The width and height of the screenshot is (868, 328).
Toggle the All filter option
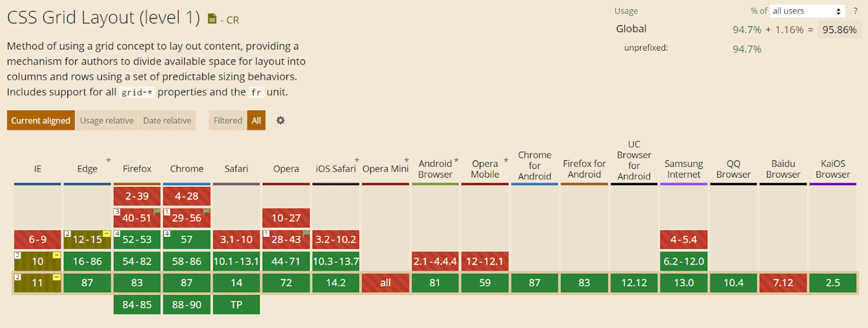[x=256, y=120]
